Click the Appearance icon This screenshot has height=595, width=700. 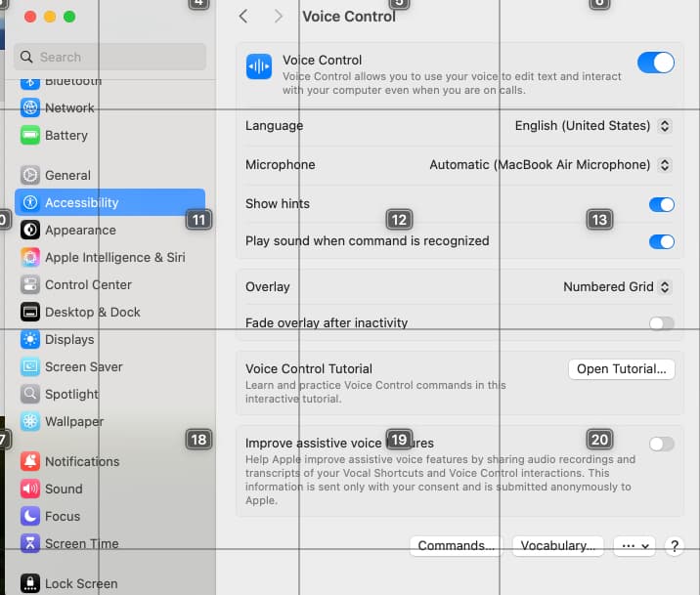point(30,231)
